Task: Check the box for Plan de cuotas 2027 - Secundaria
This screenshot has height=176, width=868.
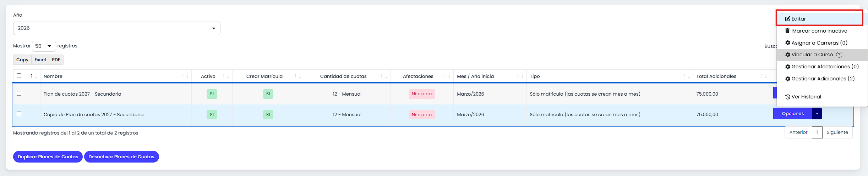Action: (19, 93)
